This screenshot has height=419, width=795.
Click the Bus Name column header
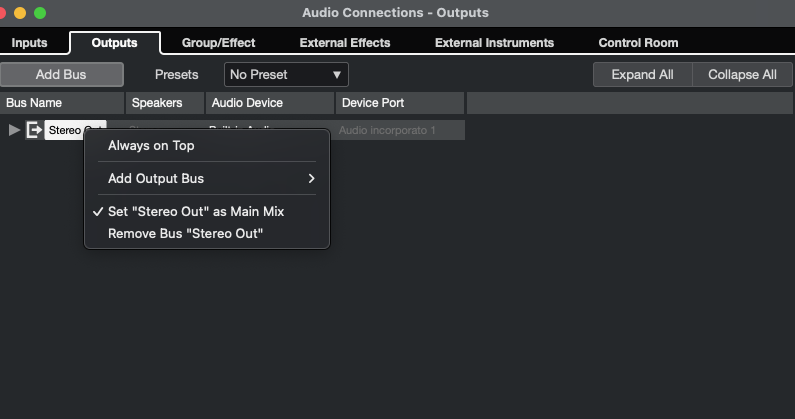click(34, 103)
